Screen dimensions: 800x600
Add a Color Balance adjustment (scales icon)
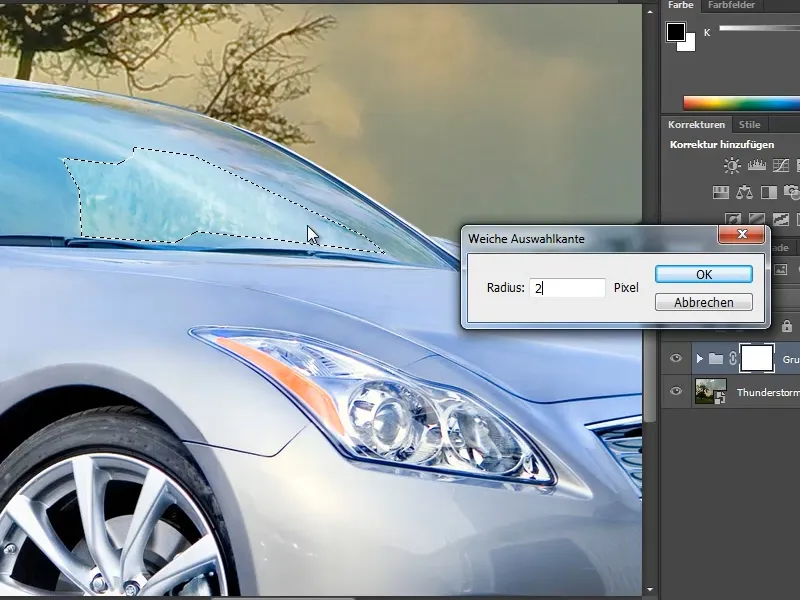(x=744, y=192)
